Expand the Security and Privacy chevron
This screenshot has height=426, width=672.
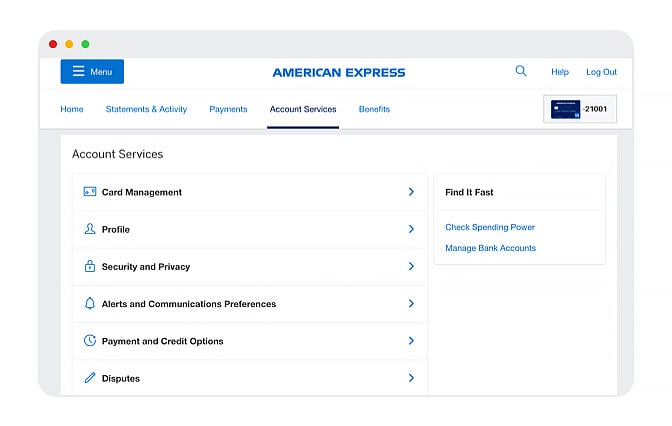[411, 266]
